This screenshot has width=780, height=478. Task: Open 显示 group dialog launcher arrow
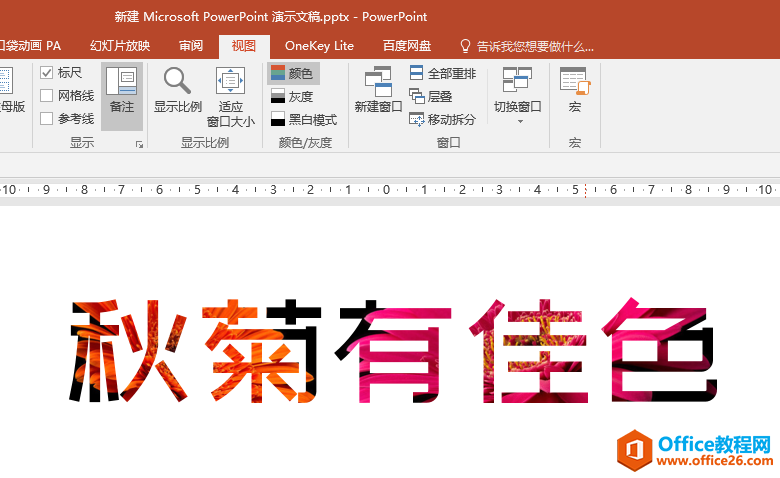pyautogui.click(x=139, y=144)
